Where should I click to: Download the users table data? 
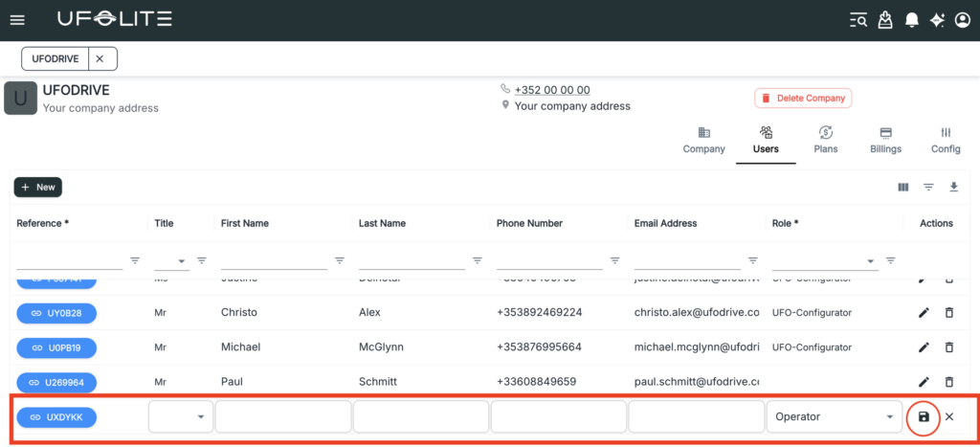coord(954,188)
